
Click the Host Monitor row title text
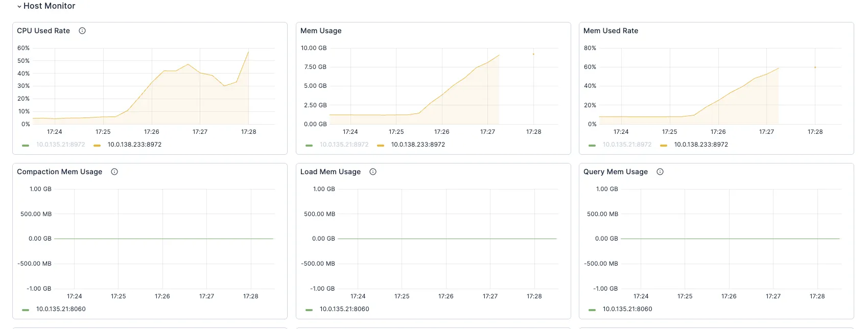click(x=49, y=6)
